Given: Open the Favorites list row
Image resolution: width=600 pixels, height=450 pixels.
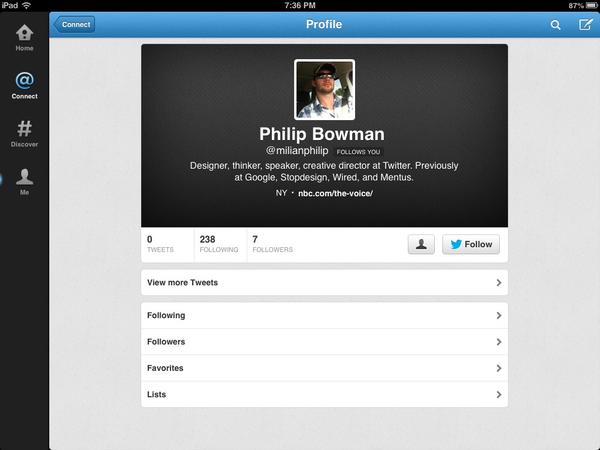Looking at the screenshot, I should (x=324, y=368).
